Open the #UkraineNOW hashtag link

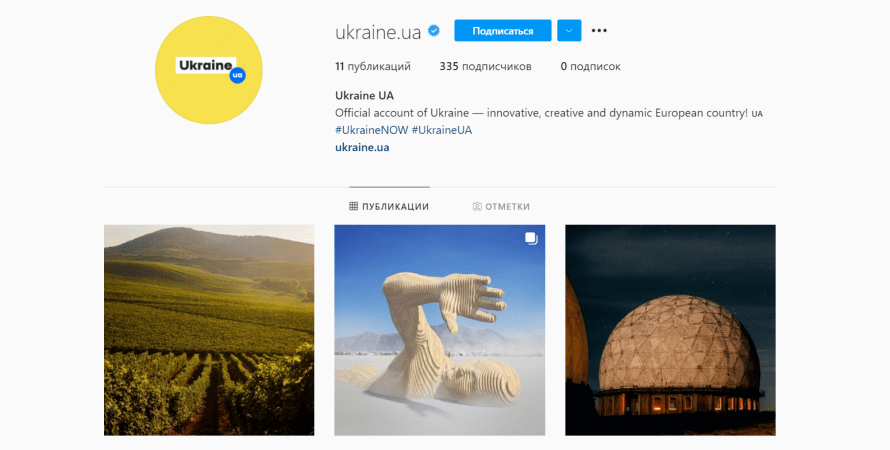(x=371, y=130)
